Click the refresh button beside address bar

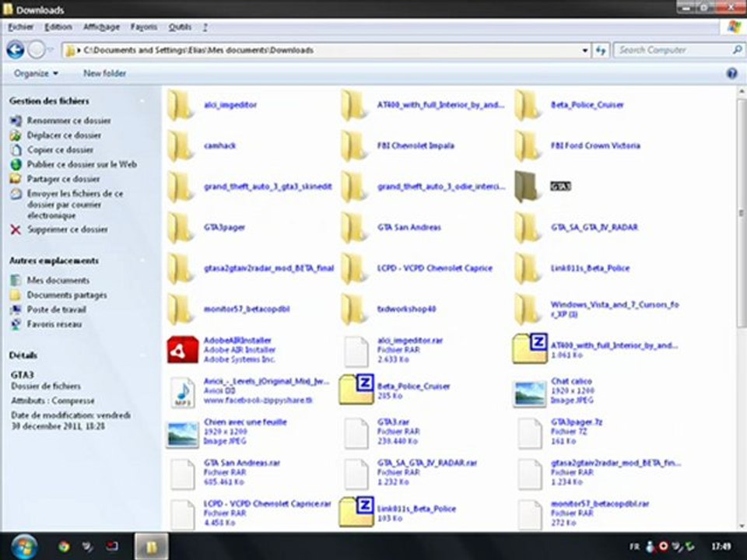pyautogui.click(x=601, y=50)
